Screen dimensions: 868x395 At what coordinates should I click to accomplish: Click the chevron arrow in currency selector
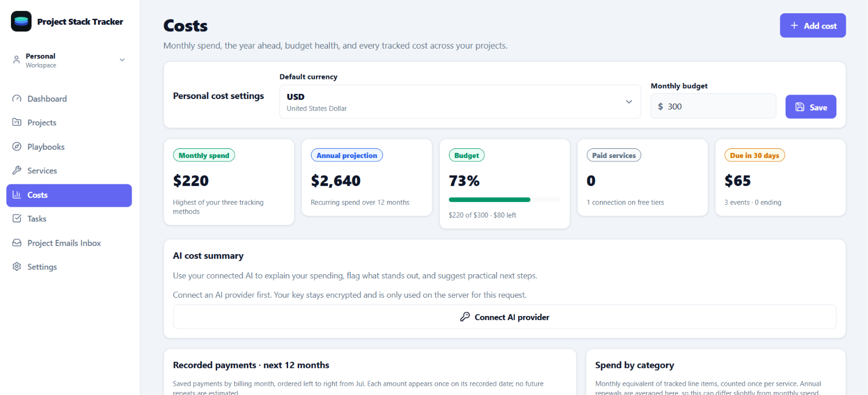point(629,102)
